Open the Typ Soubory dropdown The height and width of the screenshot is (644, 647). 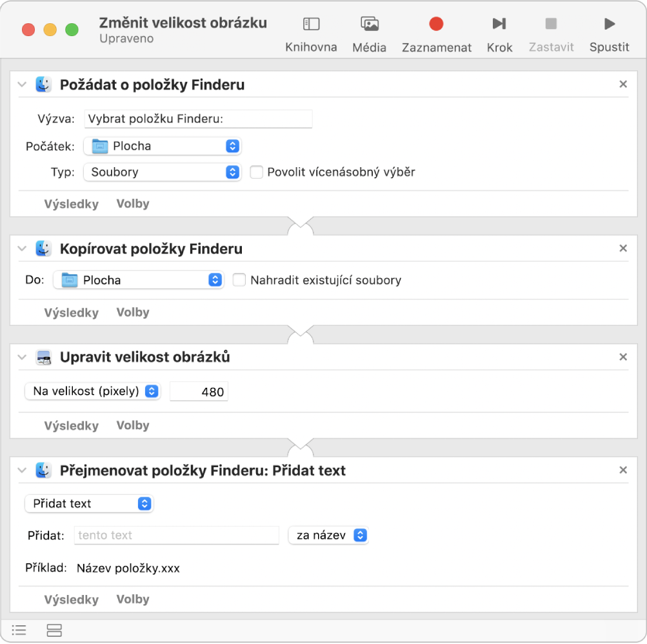(162, 172)
